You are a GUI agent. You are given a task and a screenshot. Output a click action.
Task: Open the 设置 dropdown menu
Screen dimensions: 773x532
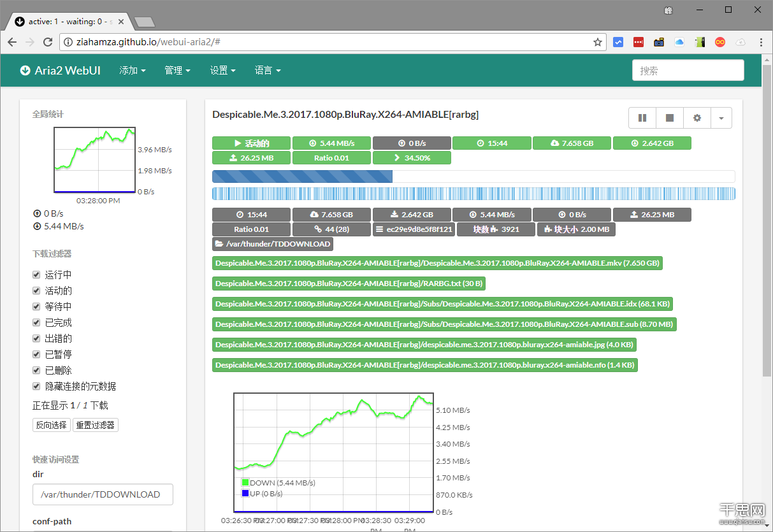[223, 70]
